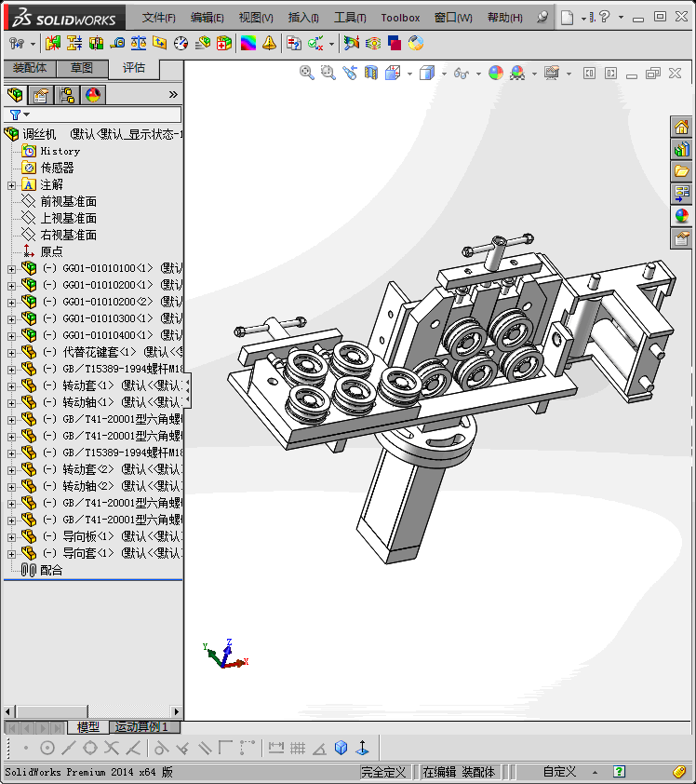This screenshot has width=696, height=784.
Task: Click Hide/Show Items glasses icon
Action: tap(462, 74)
